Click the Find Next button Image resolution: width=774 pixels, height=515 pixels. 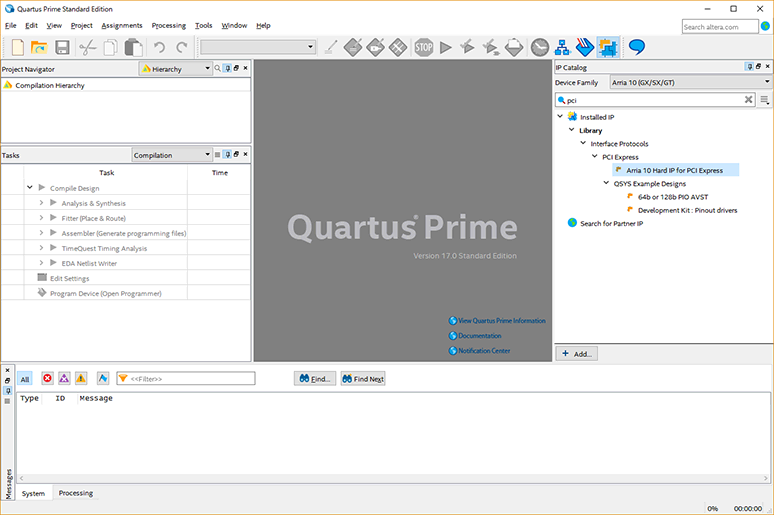pos(363,379)
